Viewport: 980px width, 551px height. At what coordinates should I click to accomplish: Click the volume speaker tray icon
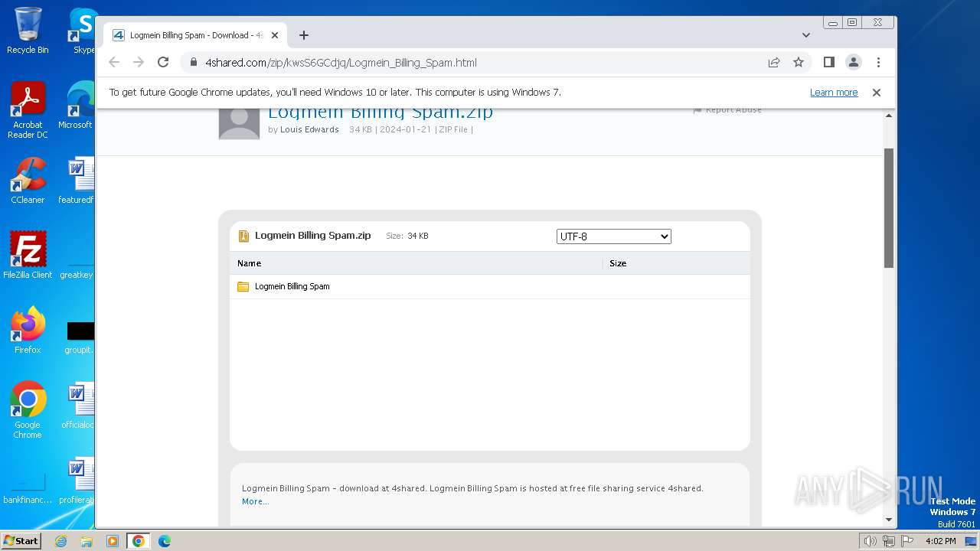click(870, 541)
